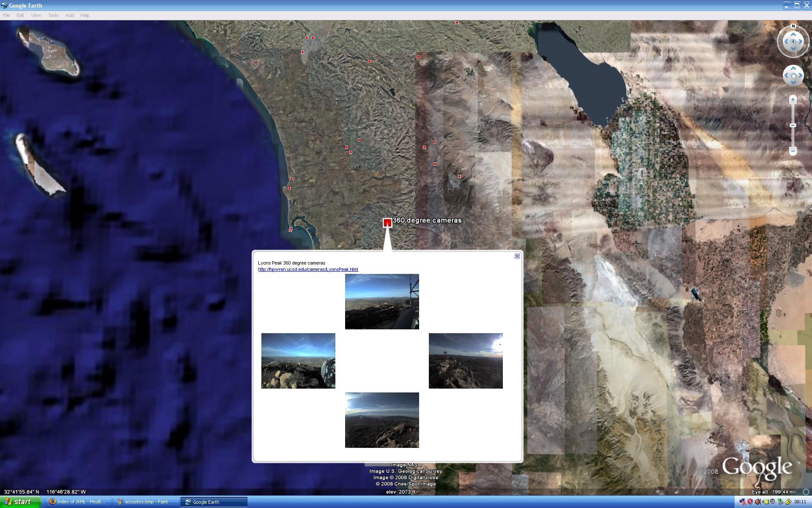The image size is (812, 508).
Task: Open the Tools menu
Action: (53, 15)
